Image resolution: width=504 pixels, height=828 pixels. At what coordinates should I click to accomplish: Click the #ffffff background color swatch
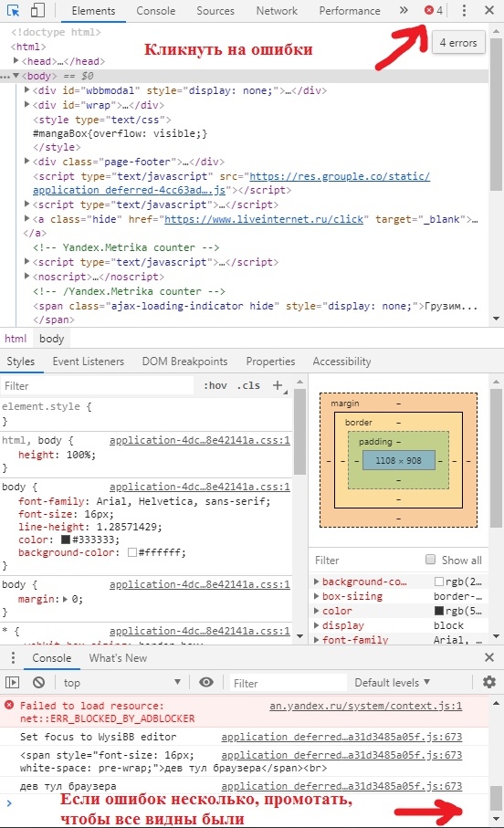pyautogui.click(x=132, y=552)
